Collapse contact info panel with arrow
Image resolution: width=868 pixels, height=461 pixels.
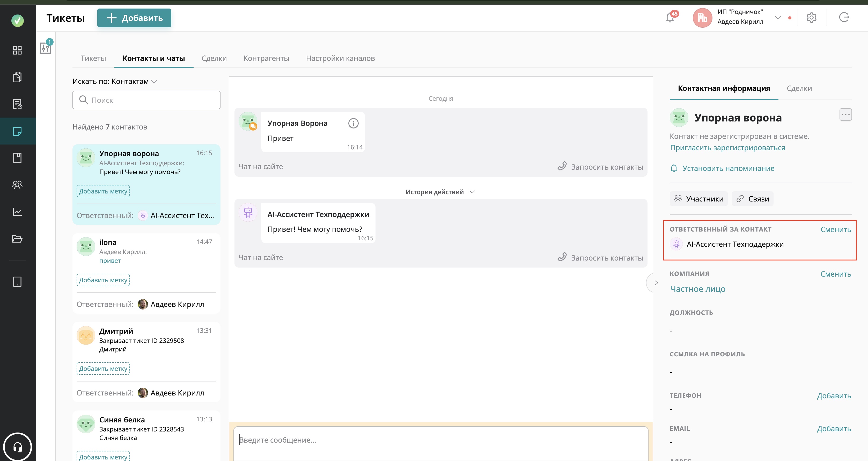tap(656, 283)
